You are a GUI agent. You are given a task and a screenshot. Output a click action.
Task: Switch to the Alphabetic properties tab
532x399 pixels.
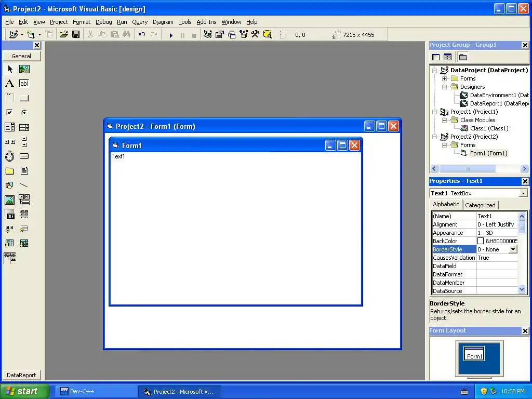445,204
